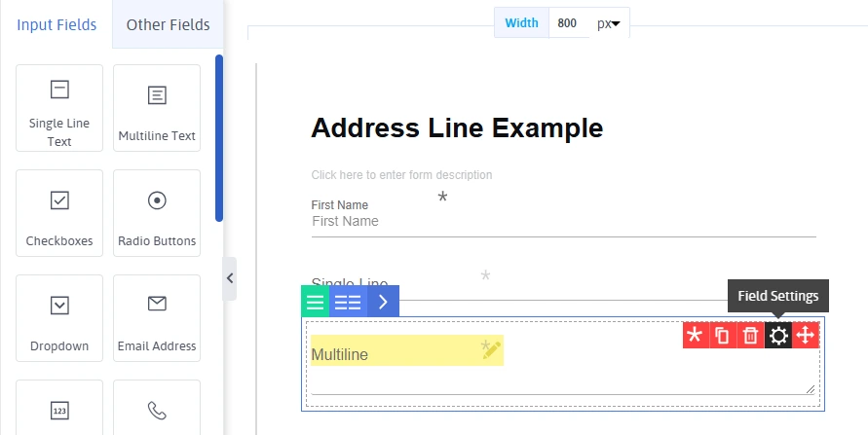
Task: Collapse the left fields sidebar panel
Action: click(x=230, y=278)
